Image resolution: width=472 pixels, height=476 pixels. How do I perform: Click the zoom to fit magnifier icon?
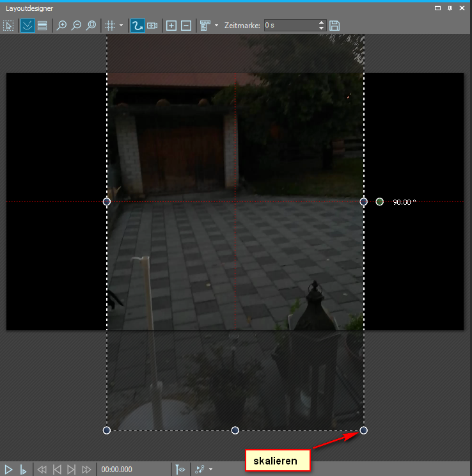coord(91,26)
